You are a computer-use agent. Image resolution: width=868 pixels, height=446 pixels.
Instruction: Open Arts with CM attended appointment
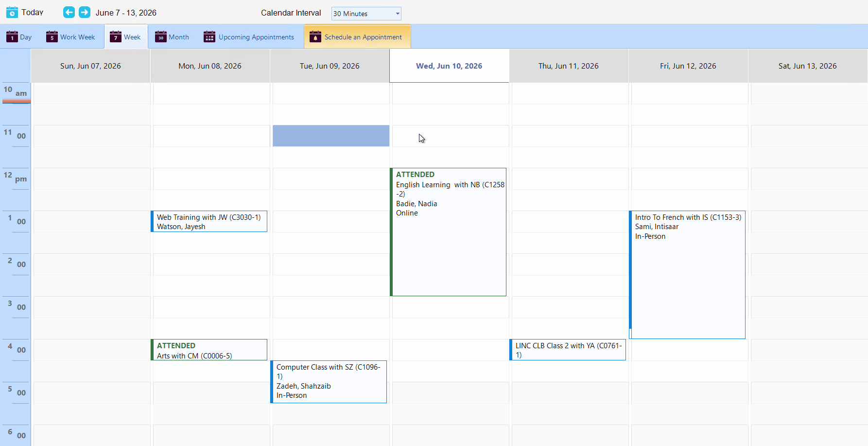click(x=209, y=350)
